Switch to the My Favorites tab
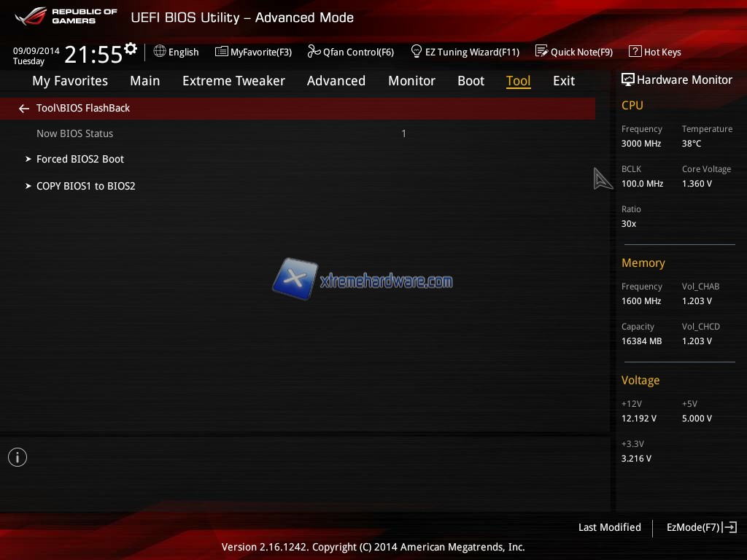 pyautogui.click(x=70, y=81)
